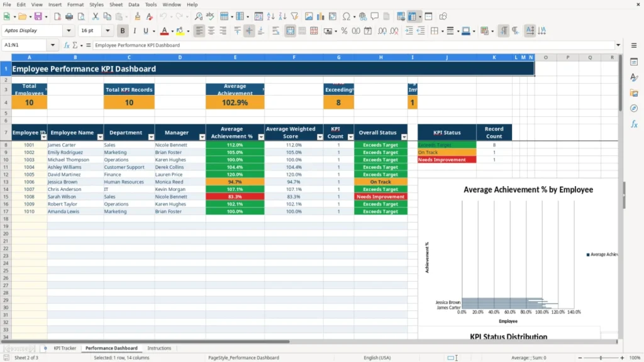This screenshot has width=644, height=362.
Task: Open the Sheet menu
Action: click(x=116, y=4)
